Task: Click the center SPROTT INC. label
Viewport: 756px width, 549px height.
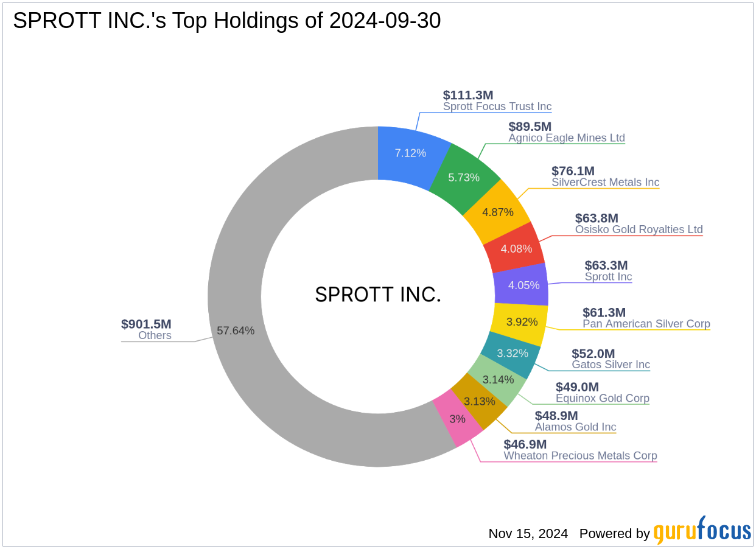Action: pyautogui.click(x=378, y=295)
